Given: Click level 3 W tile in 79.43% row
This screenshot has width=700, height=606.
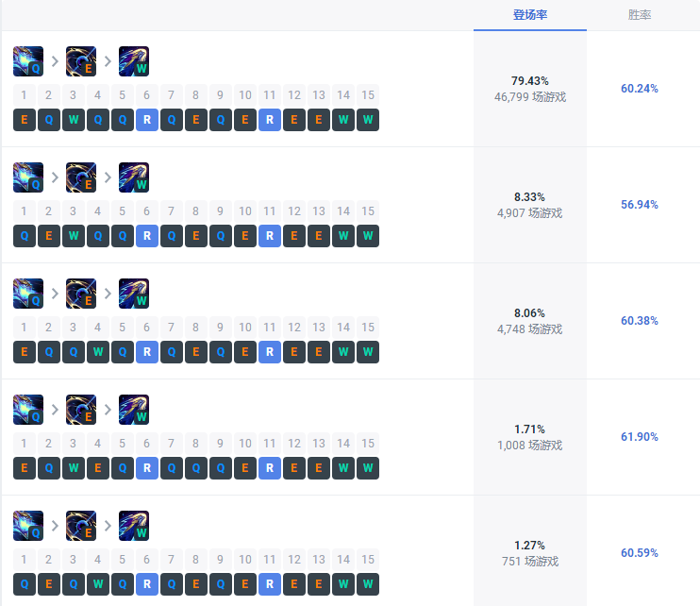Looking at the screenshot, I should 74,120.
